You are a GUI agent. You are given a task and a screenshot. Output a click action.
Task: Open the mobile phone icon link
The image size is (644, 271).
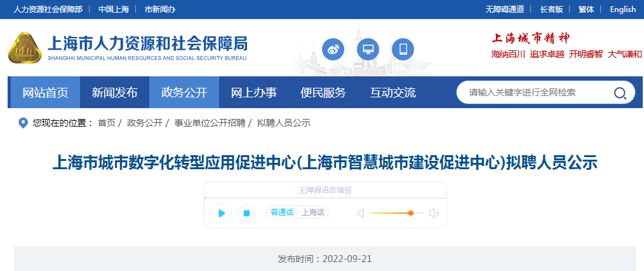(x=403, y=50)
